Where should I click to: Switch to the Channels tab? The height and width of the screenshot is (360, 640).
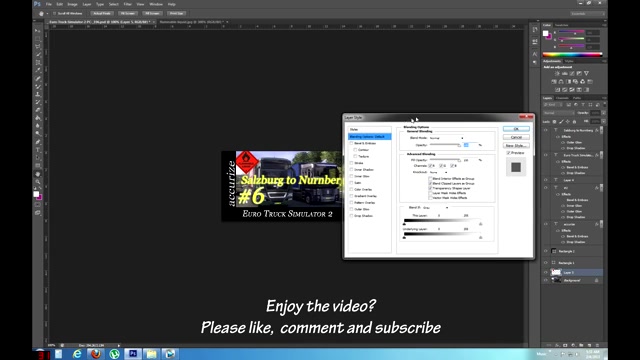(562, 98)
